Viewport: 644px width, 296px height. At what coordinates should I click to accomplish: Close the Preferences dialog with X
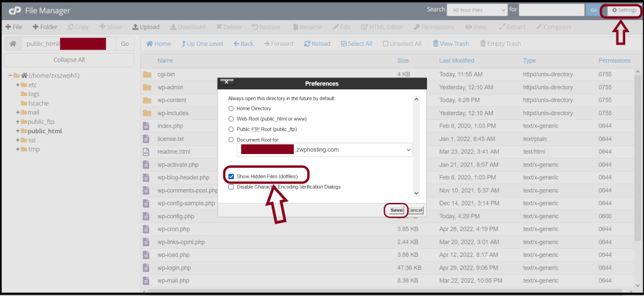tap(226, 82)
